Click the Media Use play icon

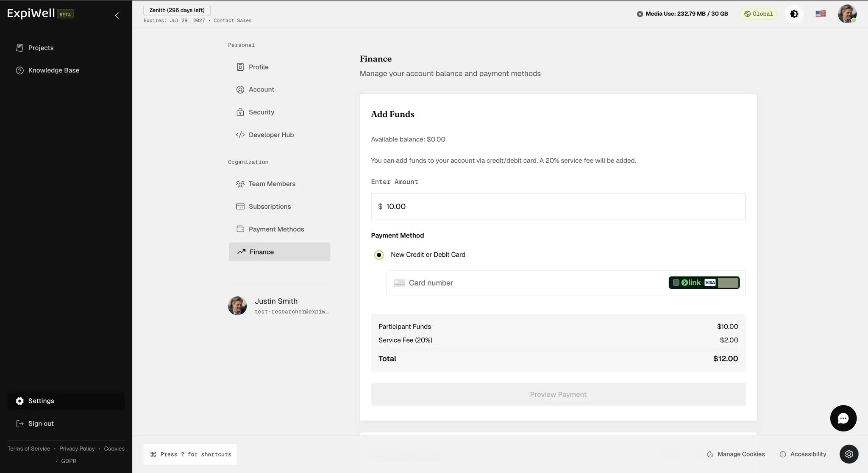[640, 14]
